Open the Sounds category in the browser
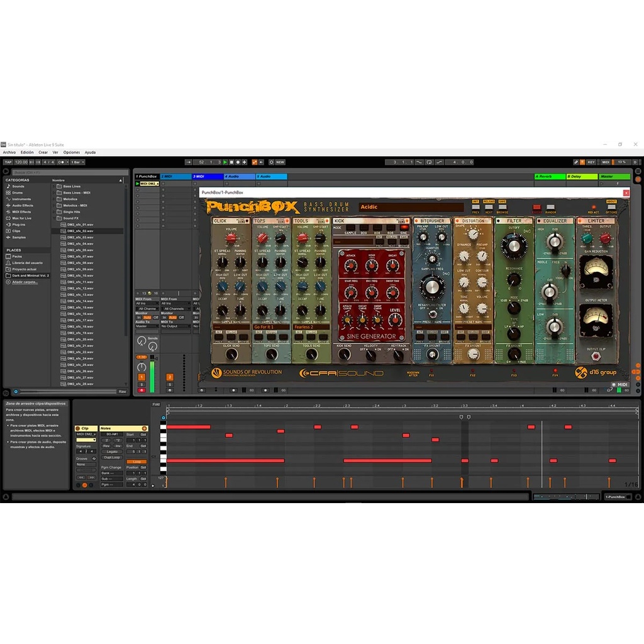This screenshot has height=644, width=644. [18, 186]
